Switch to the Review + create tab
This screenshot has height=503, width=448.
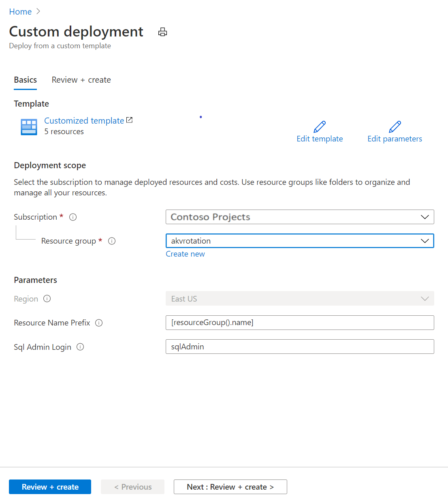coord(81,80)
